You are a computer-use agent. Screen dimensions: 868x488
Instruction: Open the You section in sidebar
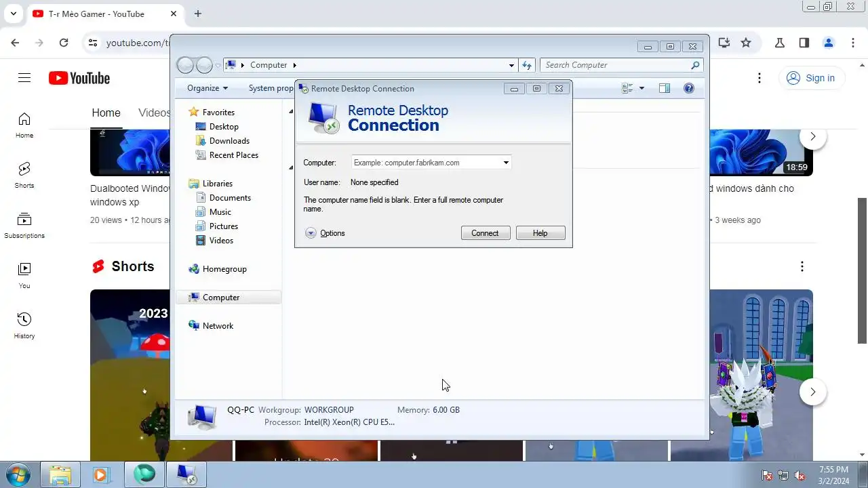point(24,276)
